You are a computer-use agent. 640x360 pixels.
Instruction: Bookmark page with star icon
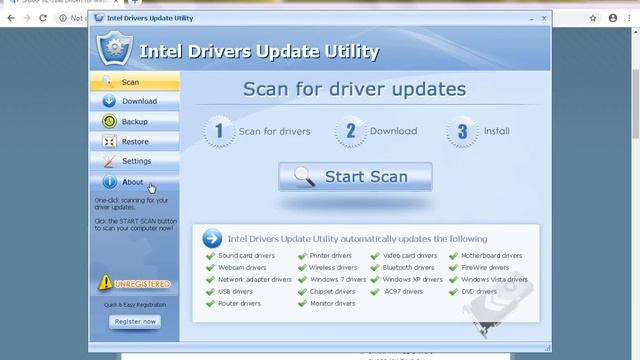593,18
